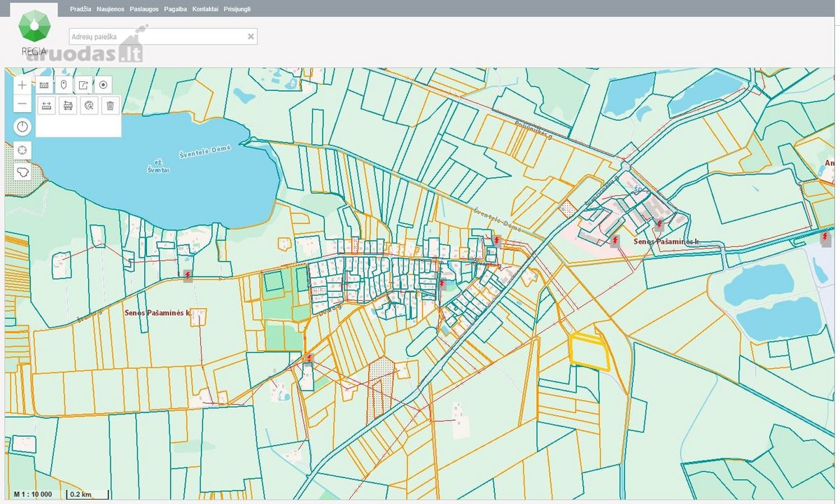Clear the address search with X
840x504 pixels.
click(251, 36)
